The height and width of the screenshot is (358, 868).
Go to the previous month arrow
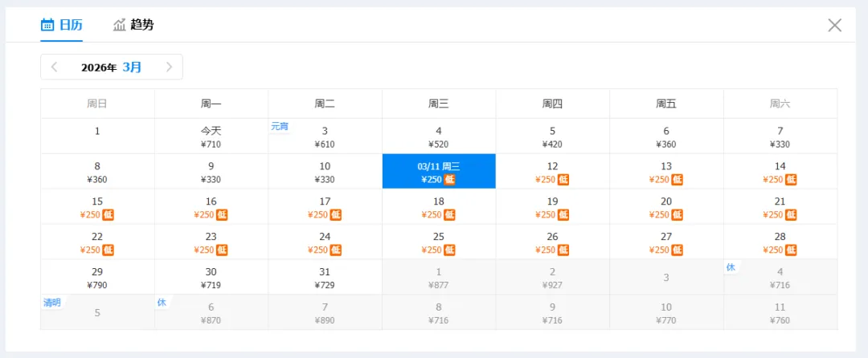(55, 67)
